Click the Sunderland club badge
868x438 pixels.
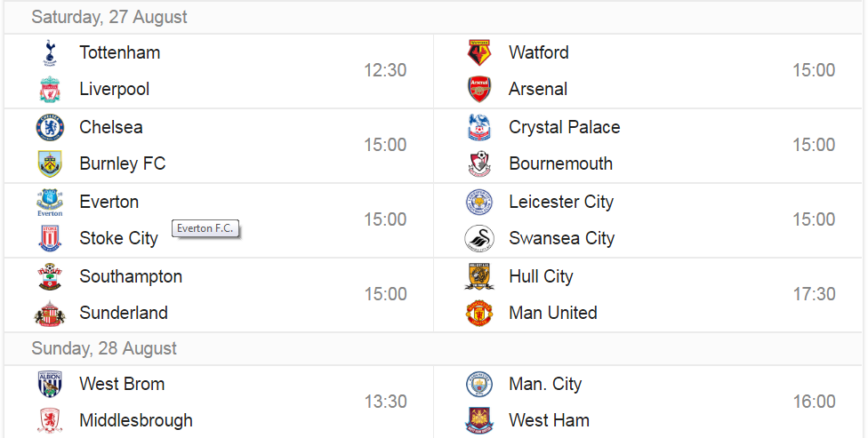pos(50,313)
